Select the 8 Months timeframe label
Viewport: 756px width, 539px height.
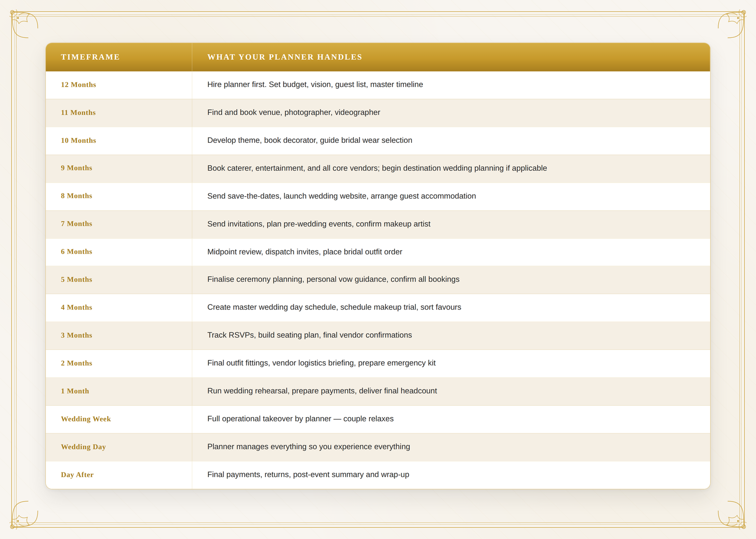77,196
